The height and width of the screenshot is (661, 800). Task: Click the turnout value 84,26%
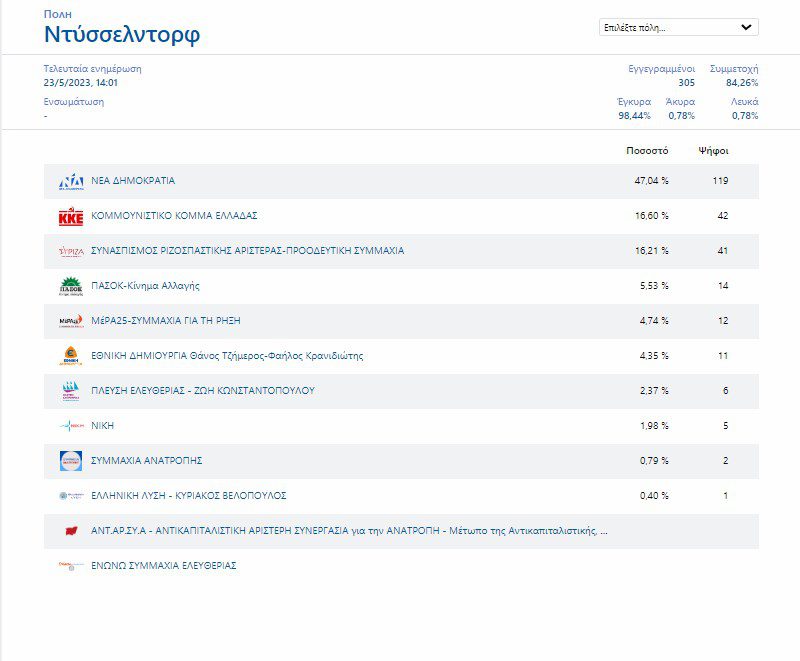click(x=742, y=83)
